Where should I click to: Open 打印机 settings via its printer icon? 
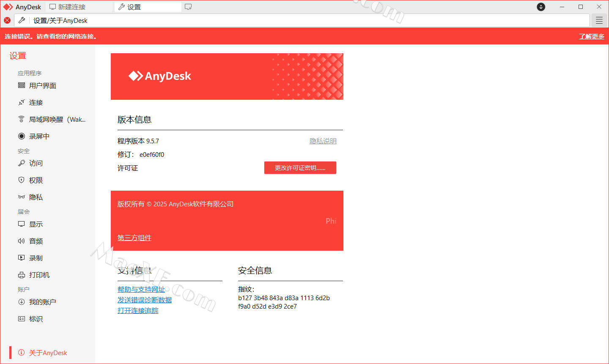22,275
